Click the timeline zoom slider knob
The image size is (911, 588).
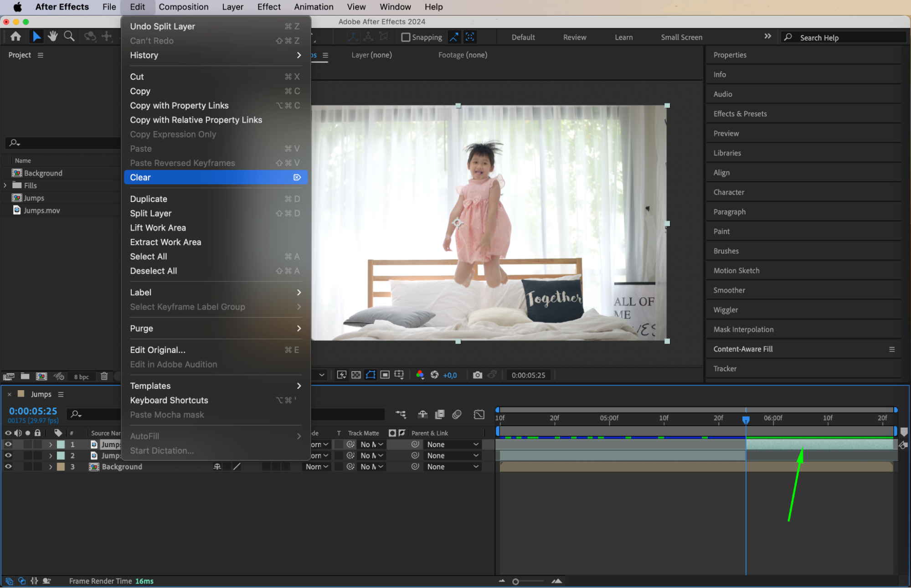[515, 582]
